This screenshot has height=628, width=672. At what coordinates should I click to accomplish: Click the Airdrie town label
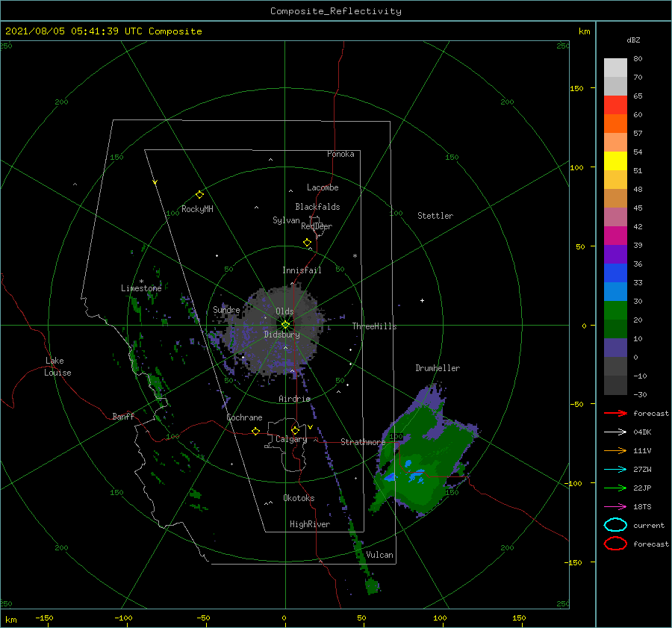pos(294,399)
